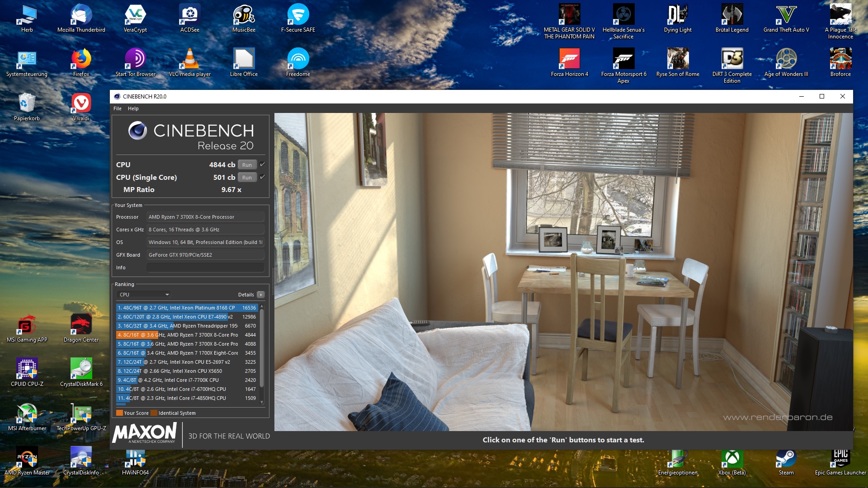Image resolution: width=868 pixels, height=488 pixels.
Task: Open the Freedome desktop icon
Action: [298, 62]
